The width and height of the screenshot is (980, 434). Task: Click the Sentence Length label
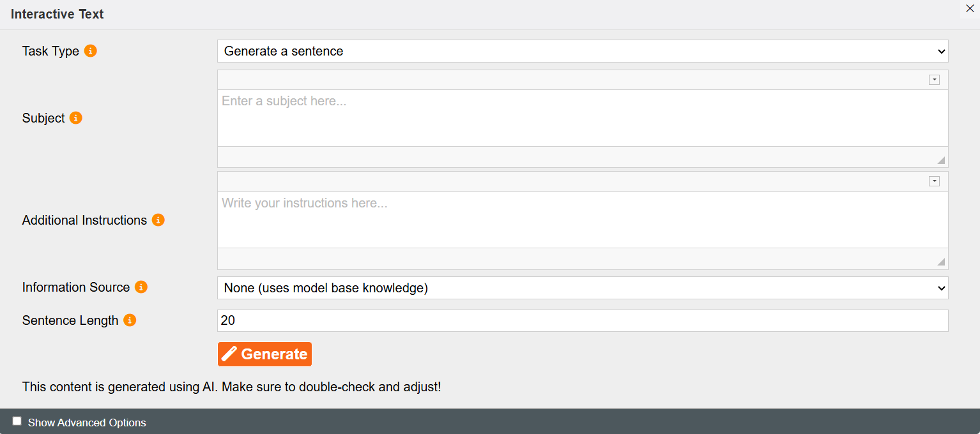click(x=70, y=320)
